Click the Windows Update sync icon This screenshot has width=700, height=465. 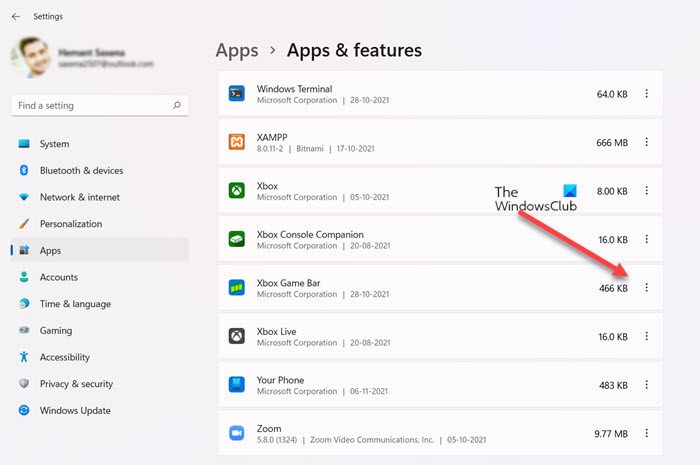pos(24,410)
